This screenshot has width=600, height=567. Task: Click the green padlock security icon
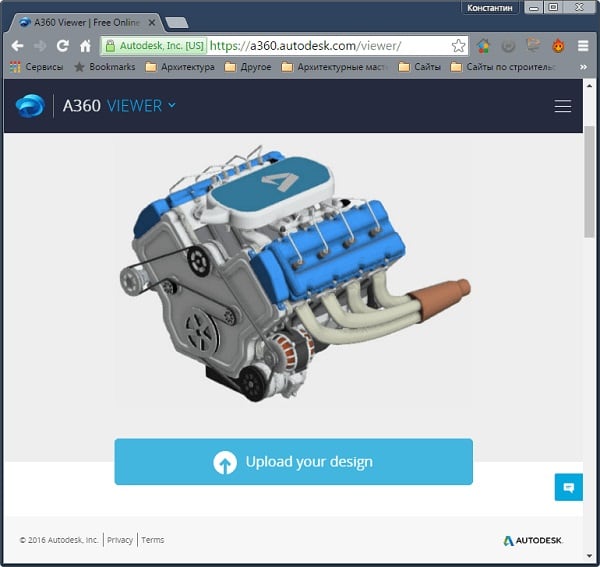[110, 46]
